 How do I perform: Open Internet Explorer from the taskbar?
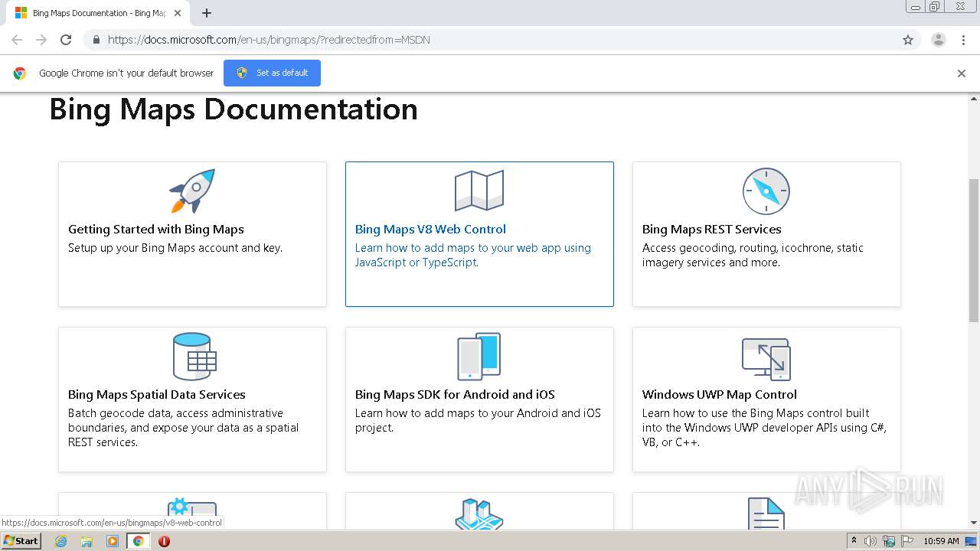pyautogui.click(x=61, y=541)
